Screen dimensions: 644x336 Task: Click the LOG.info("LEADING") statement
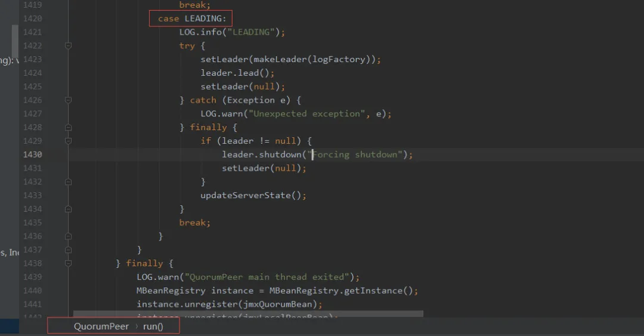pos(231,32)
